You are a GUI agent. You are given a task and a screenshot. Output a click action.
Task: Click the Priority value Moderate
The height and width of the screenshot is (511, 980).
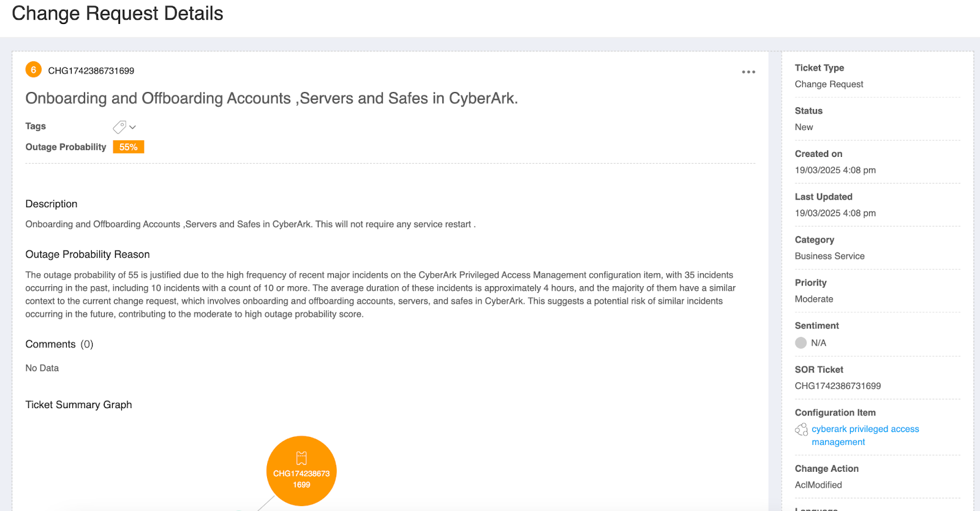814,299
